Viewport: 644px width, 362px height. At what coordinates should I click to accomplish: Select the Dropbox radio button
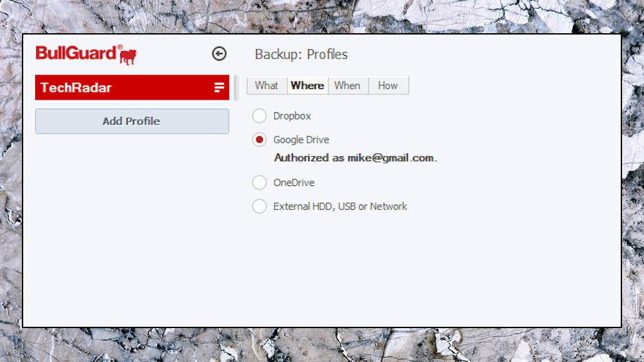pos(259,116)
